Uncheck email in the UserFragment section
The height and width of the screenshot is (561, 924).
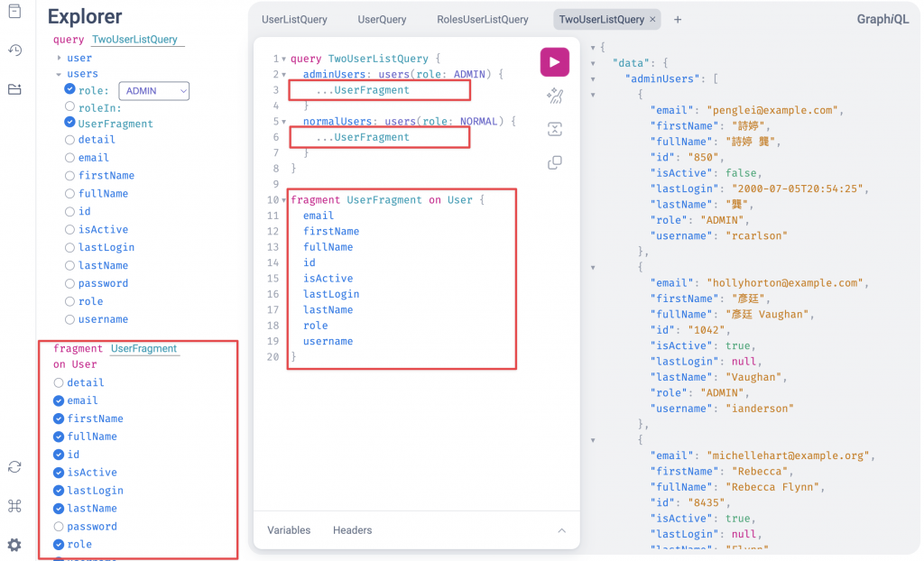59,400
